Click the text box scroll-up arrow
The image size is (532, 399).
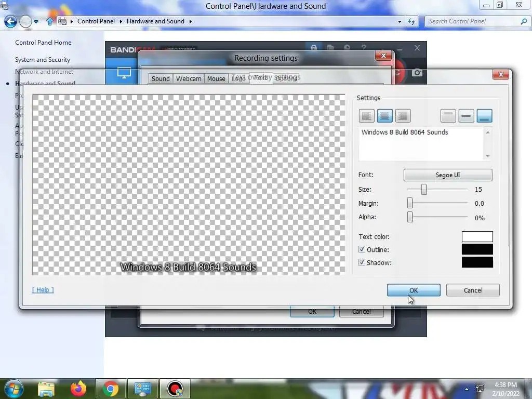pyautogui.click(x=488, y=132)
